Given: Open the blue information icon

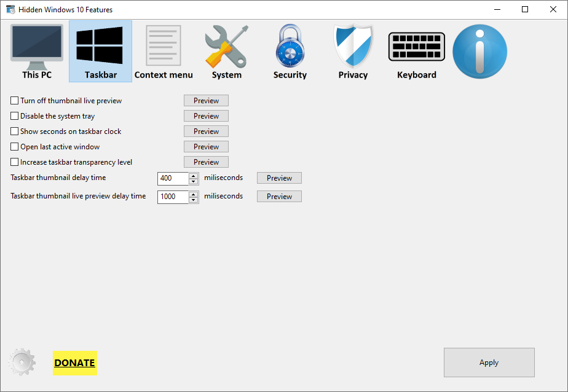Looking at the screenshot, I should pyautogui.click(x=479, y=52).
